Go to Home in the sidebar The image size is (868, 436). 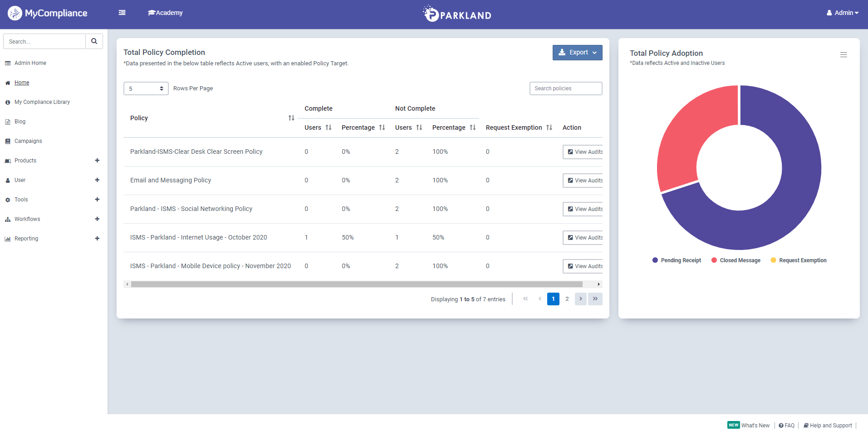pyautogui.click(x=22, y=83)
